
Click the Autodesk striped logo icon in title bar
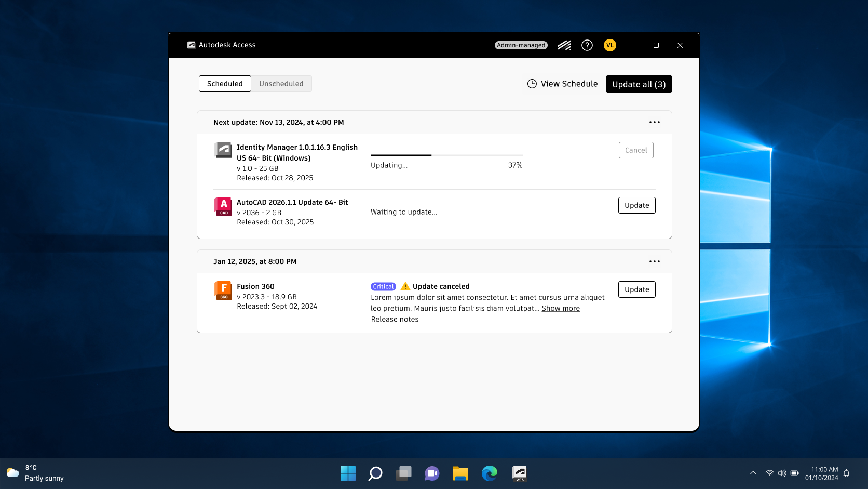point(564,45)
